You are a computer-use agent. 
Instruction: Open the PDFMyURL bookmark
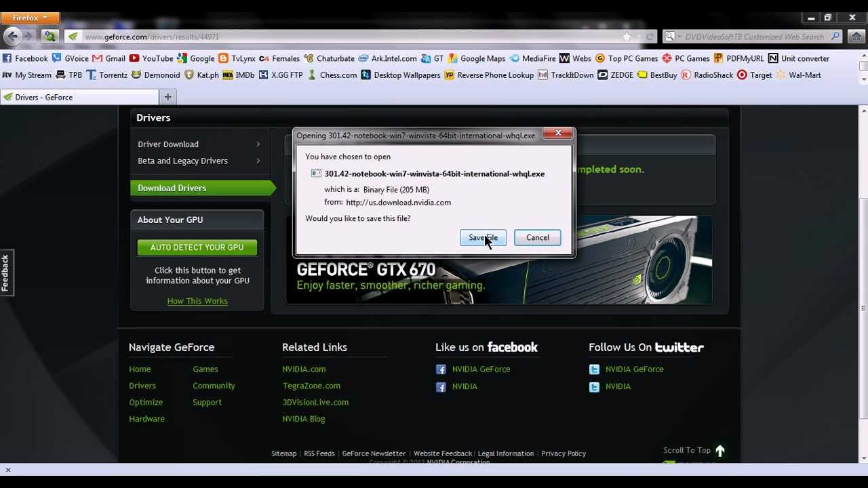[x=739, y=58]
